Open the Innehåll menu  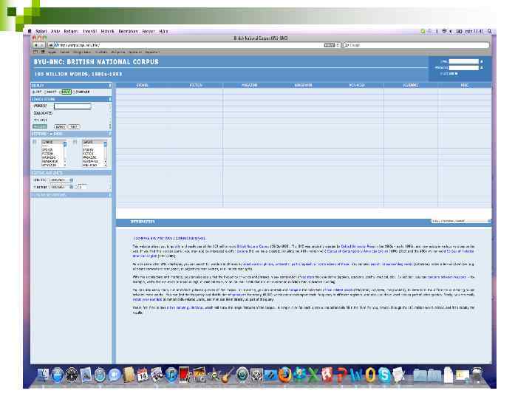click(x=90, y=31)
